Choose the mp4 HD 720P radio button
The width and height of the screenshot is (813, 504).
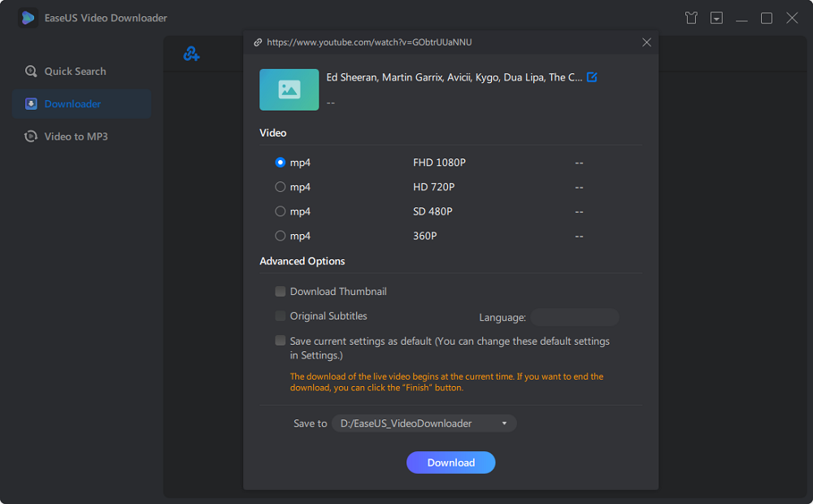click(x=280, y=187)
